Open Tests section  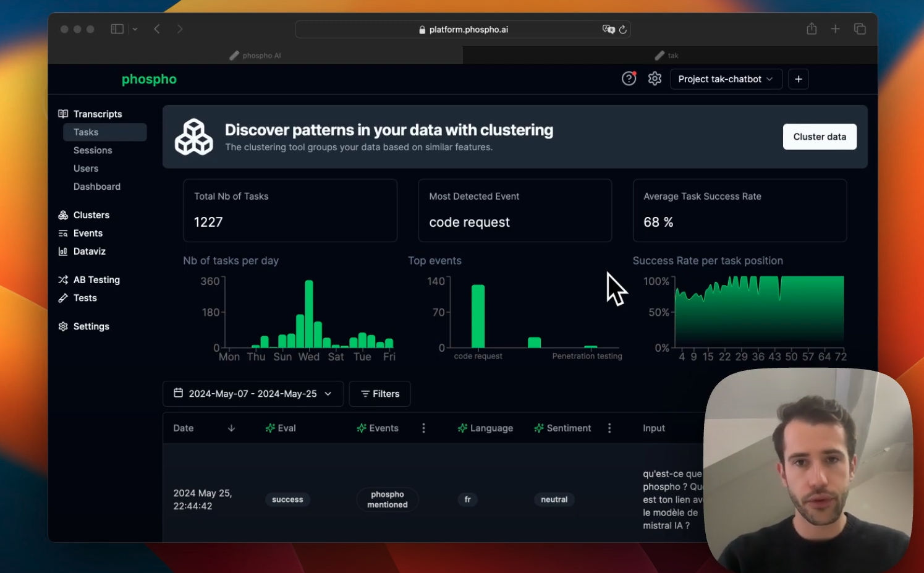[x=85, y=298]
